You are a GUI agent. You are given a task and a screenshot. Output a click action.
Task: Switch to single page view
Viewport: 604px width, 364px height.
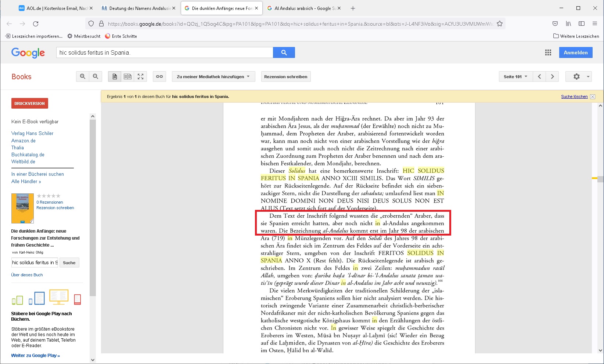click(115, 76)
